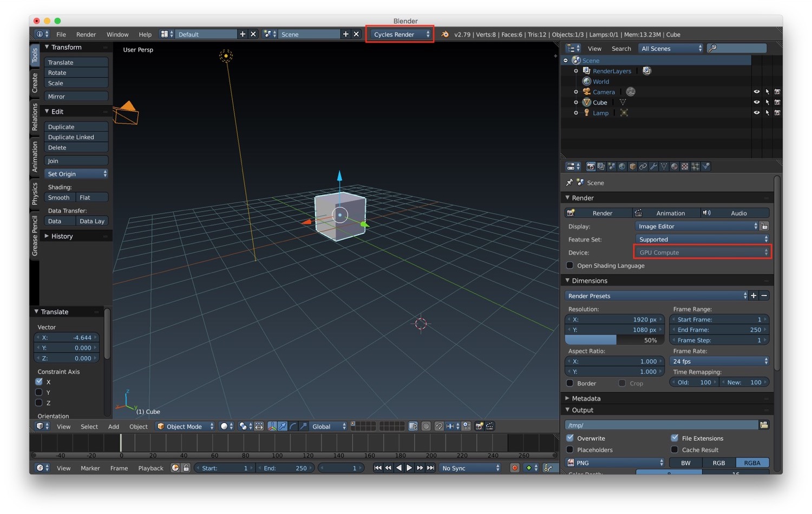
Task: Check the Y constraint axis checkbox
Action: point(38,392)
